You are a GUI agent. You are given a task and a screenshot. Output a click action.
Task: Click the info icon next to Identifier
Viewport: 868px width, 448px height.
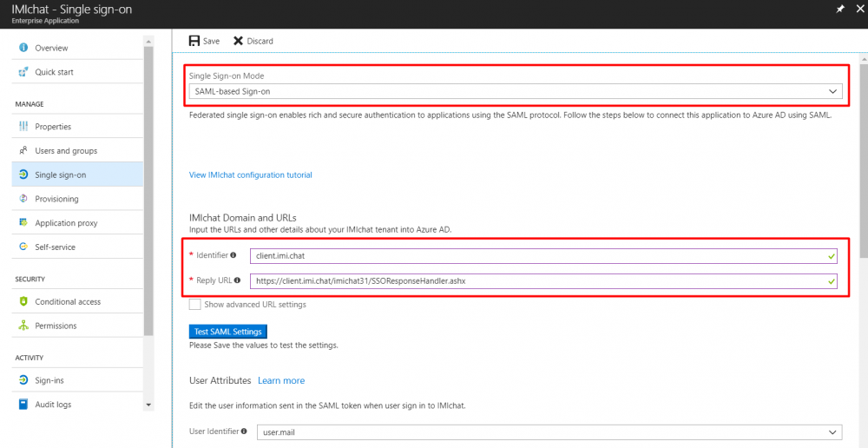tap(233, 255)
